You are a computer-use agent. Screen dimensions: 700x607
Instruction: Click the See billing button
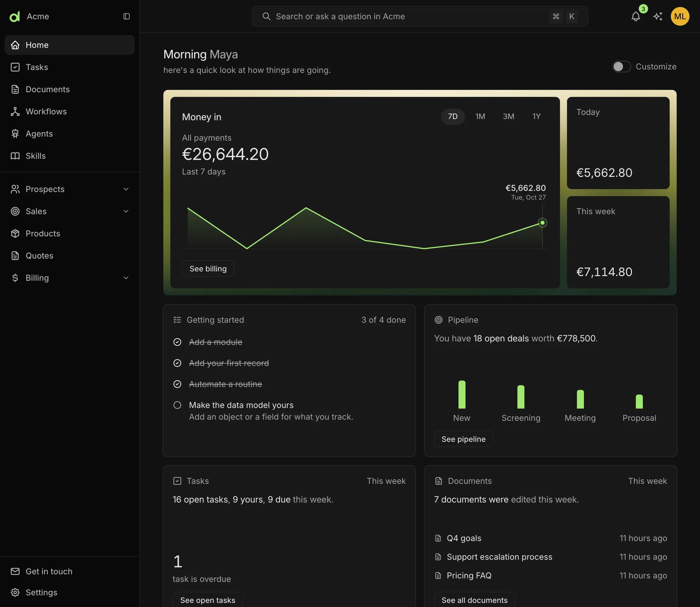point(208,268)
